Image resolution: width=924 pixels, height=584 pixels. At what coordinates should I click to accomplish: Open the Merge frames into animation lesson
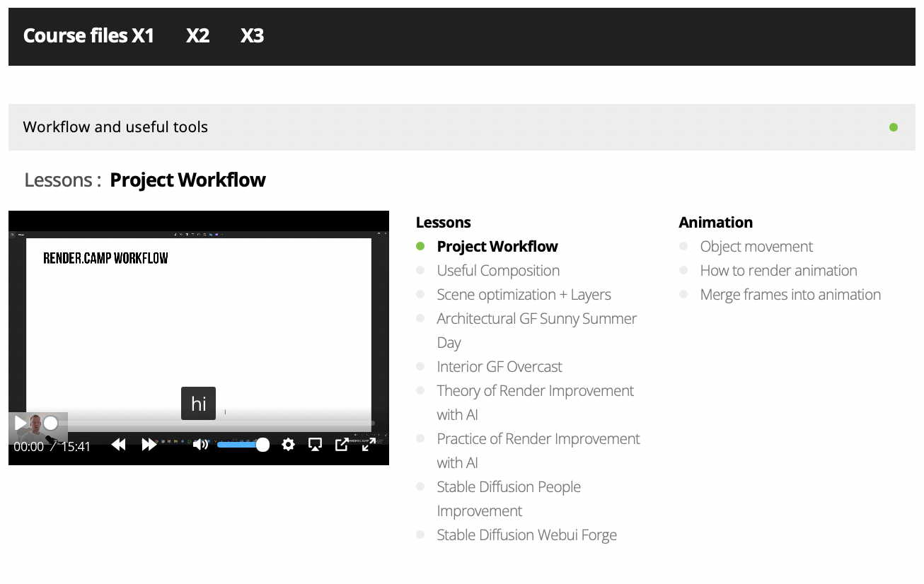click(790, 294)
